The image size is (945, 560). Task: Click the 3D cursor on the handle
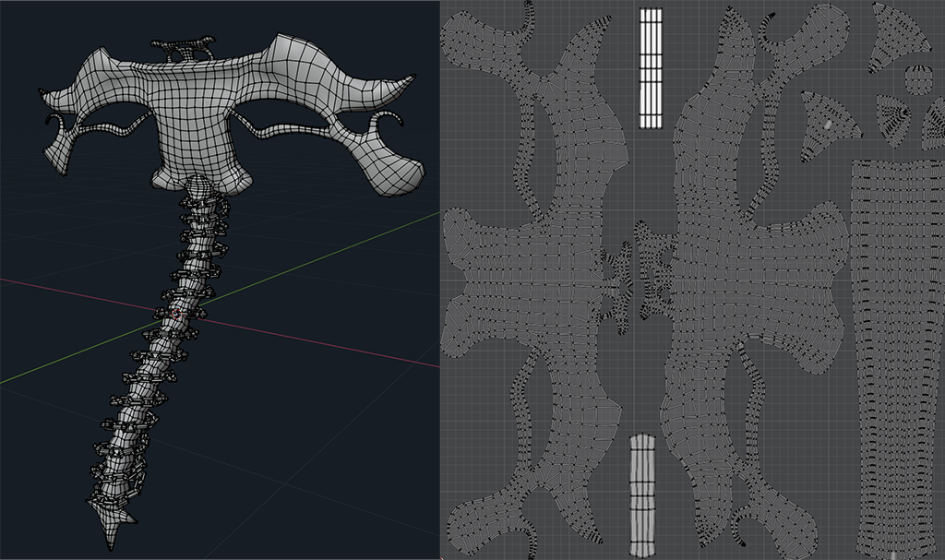(x=176, y=314)
